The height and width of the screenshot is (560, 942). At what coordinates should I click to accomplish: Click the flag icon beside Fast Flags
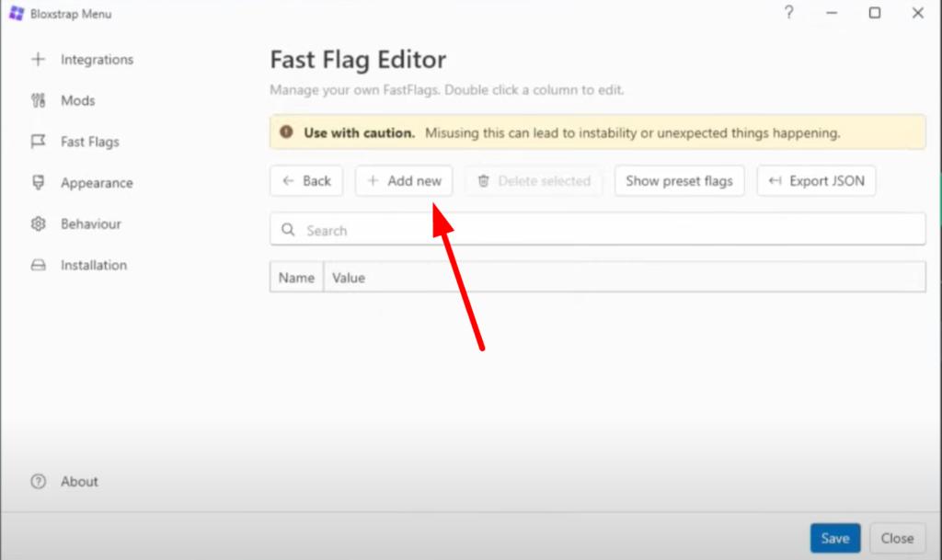point(38,141)
